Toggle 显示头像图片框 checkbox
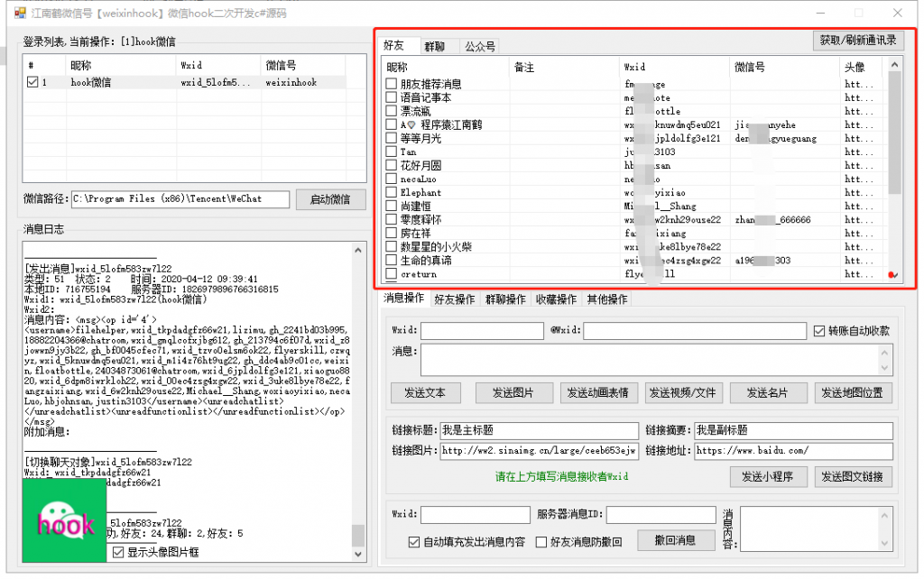 coord(118,552)
